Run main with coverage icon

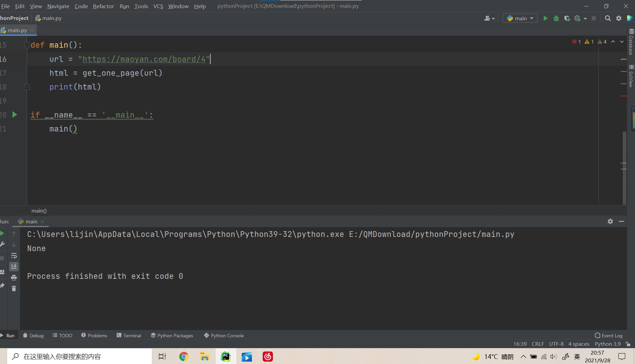(567, 18)
